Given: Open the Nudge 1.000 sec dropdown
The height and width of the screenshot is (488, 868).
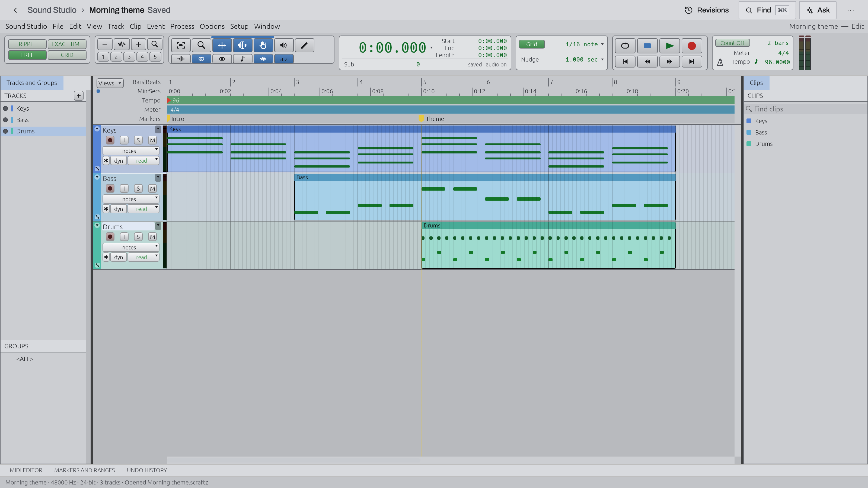Looking at the screenshot, I should pyautogui.click(x=585, y=59).
